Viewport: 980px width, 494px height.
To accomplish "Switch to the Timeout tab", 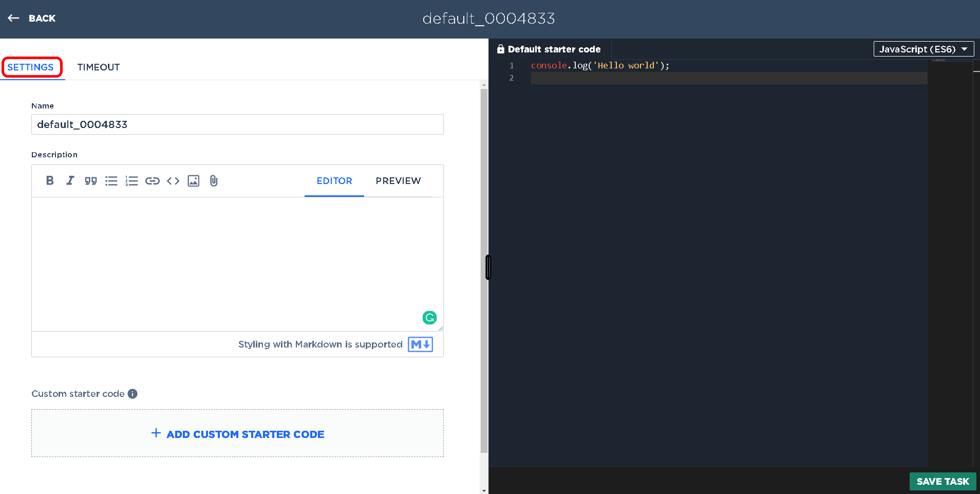I will tap(99, 67).
